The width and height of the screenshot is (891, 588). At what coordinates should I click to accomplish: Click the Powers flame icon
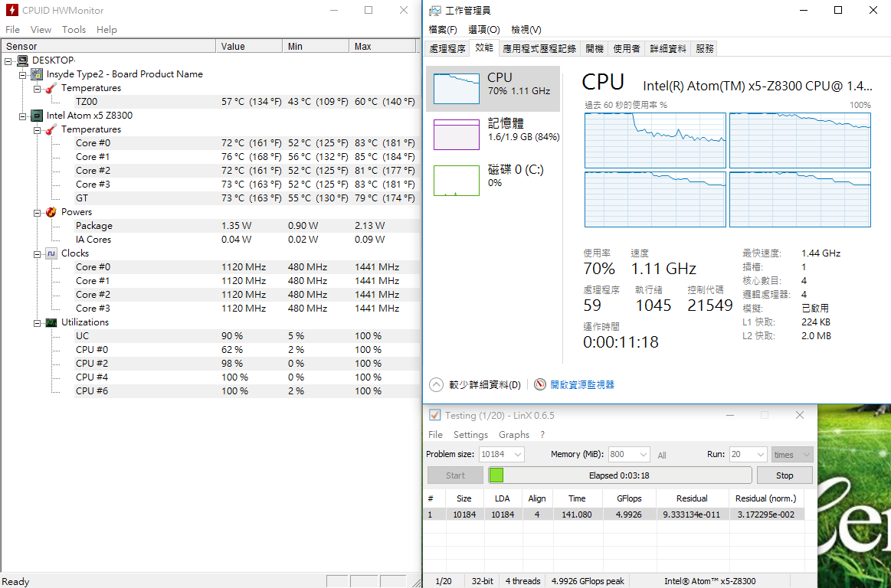pos(51,212)
